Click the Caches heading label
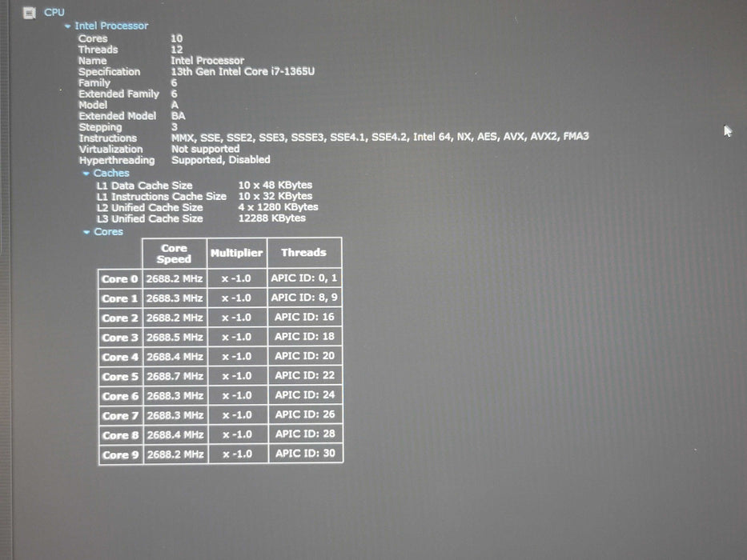The image size is (747, 560). click(x=111, y=173)
